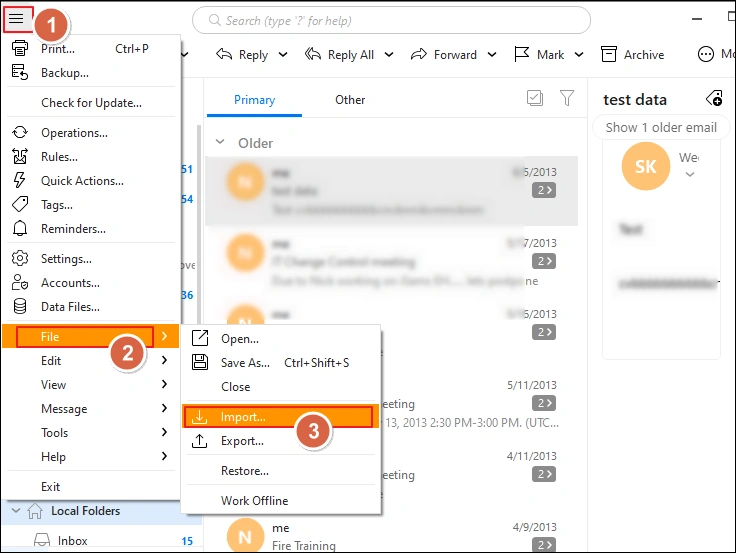Open the Reply All dropdown arrow
The height and width of the screenshot is (553, 736).
(389, 55)
